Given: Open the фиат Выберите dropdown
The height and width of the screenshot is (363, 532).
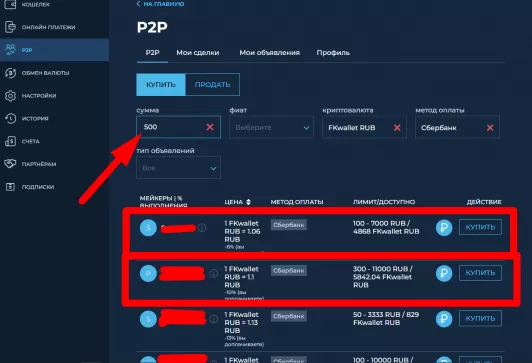Looking at the screenshot, I should click(x=271, y=127).
